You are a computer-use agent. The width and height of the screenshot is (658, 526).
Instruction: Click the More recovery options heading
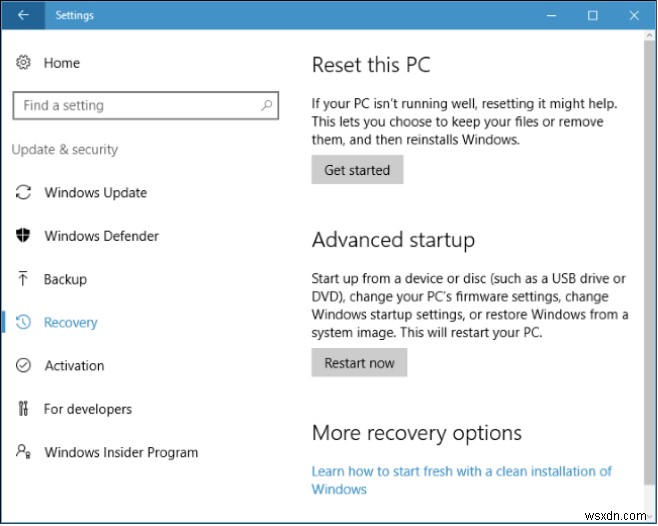tap(417, 433)
